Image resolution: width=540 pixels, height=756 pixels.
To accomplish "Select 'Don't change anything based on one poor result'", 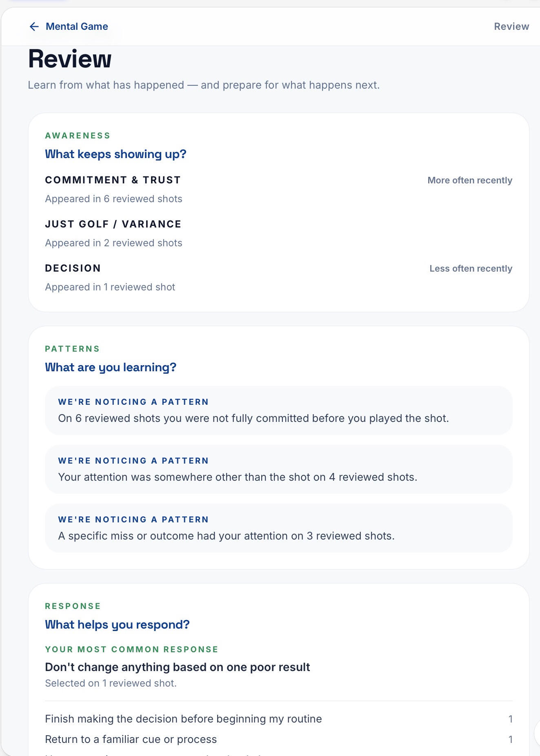I will point(178,667).
